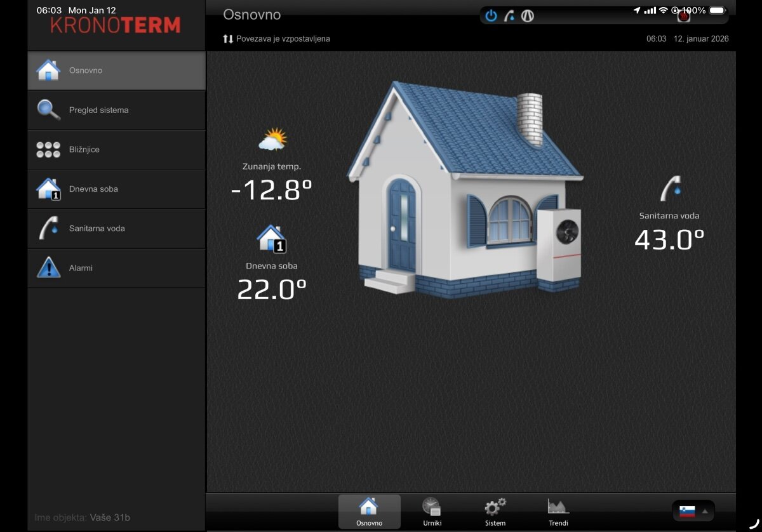Click the heat pump unit beside the house

558,245
